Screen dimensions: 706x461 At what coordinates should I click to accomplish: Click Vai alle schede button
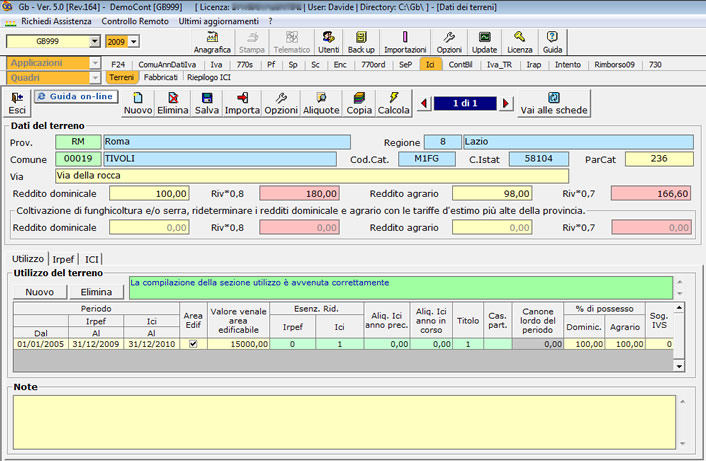552,104
